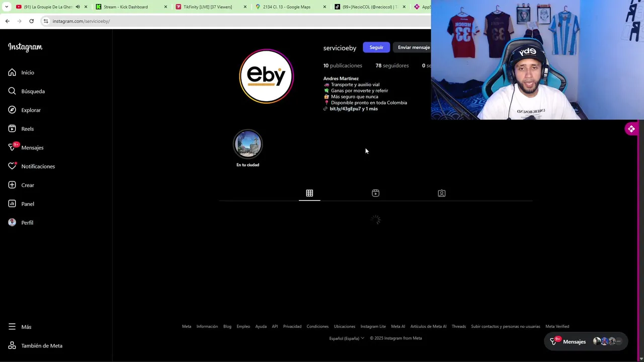Go to Inicio home icon

tap(12, 72)
